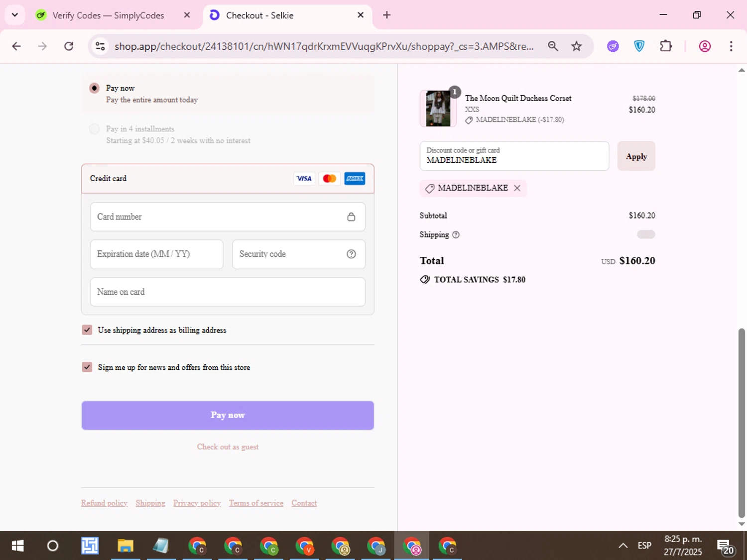
Task: Toggle Sign me up for news checkbox
Action: pos(87,367)
